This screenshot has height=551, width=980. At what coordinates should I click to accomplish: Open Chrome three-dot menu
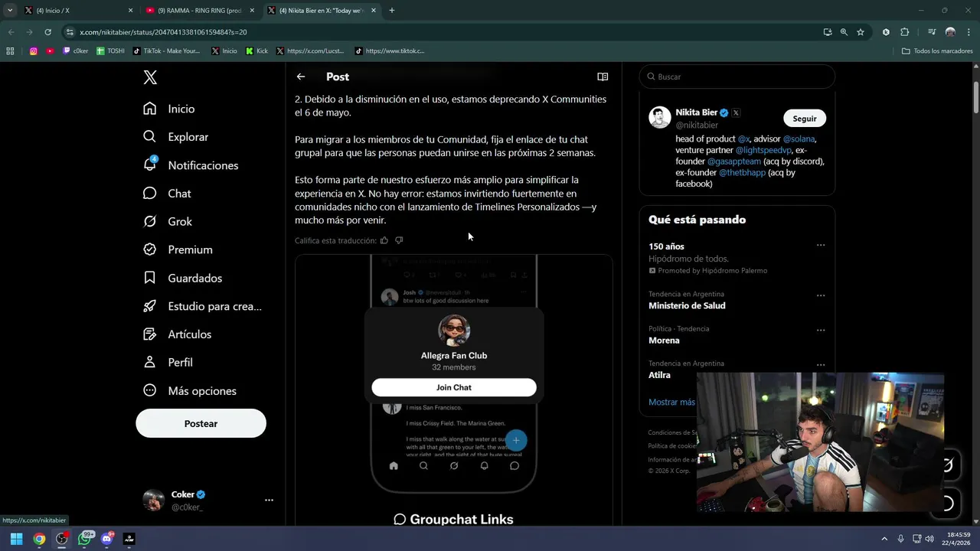coord(969,32)
